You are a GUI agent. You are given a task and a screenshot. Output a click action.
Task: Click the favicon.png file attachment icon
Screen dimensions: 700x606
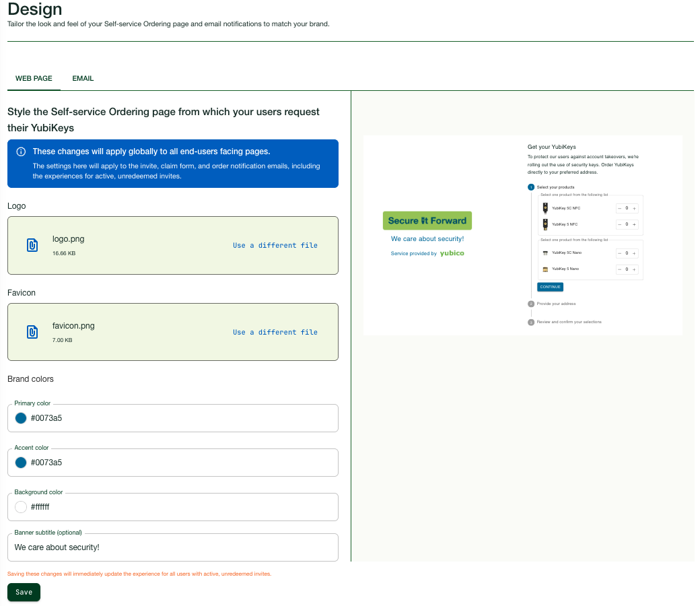coord(32,332)
